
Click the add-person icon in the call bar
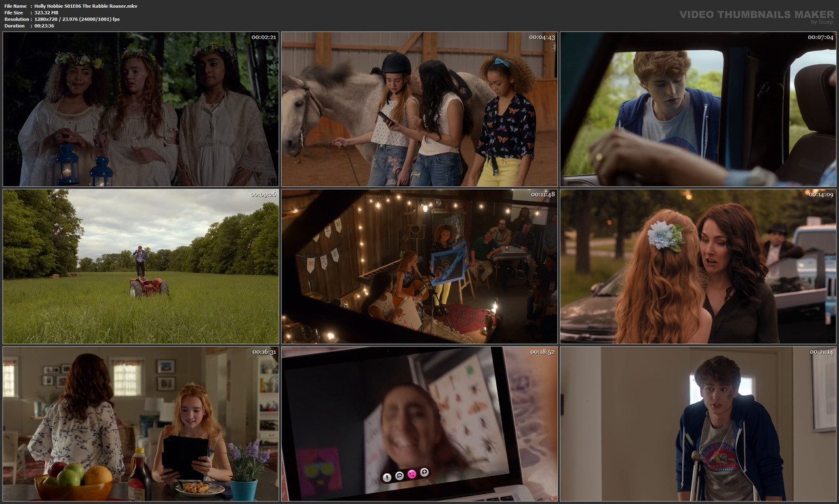pyautogui.click(x=424, y=472)
